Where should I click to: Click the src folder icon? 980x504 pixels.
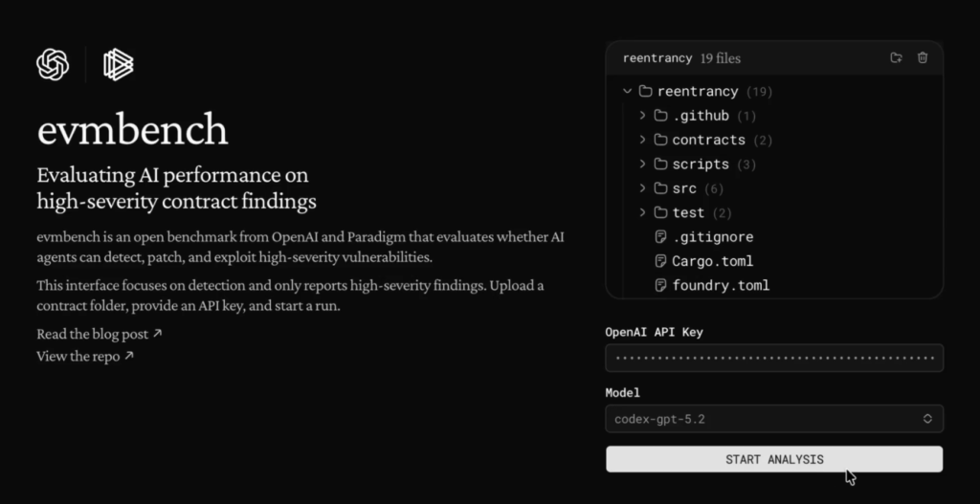[x=660, y=188]
